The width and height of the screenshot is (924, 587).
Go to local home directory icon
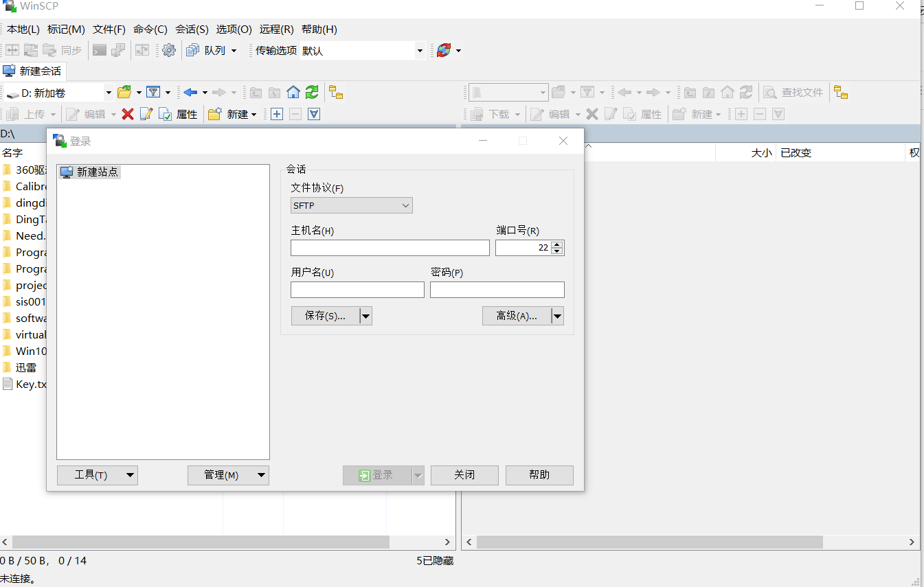click(x=293, y=92)
